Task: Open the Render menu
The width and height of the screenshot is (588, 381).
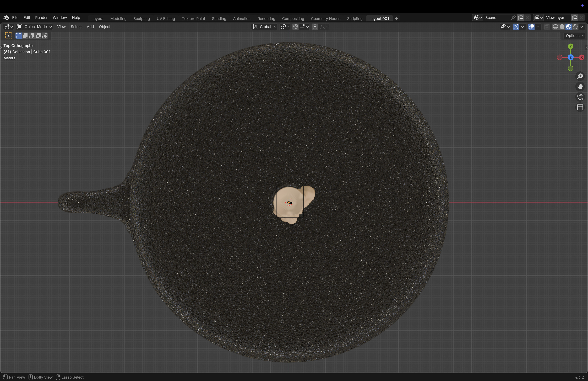Action: point(41,18)
